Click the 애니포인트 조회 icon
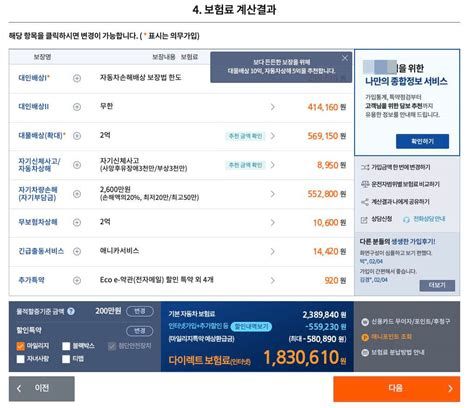Image resolution: width=474 pixels, height=408 pixels. click(x=365, y=337)
